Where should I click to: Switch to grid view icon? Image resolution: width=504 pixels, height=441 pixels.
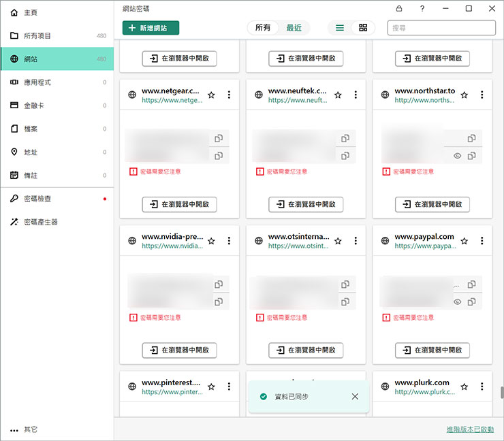pos(363,28)
